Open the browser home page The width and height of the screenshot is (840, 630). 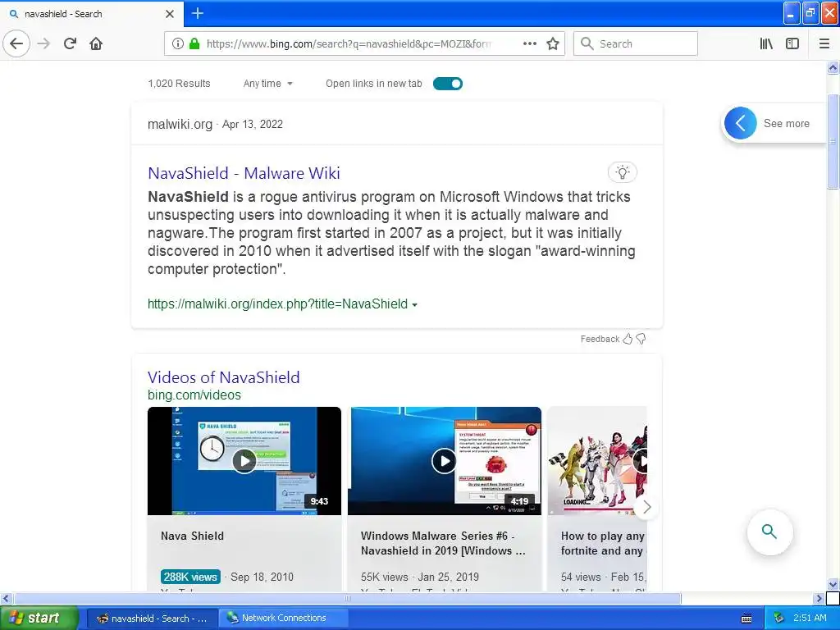point(96,43)
